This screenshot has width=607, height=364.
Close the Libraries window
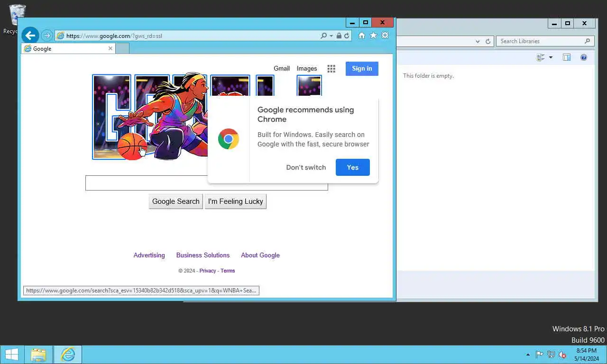585,23
